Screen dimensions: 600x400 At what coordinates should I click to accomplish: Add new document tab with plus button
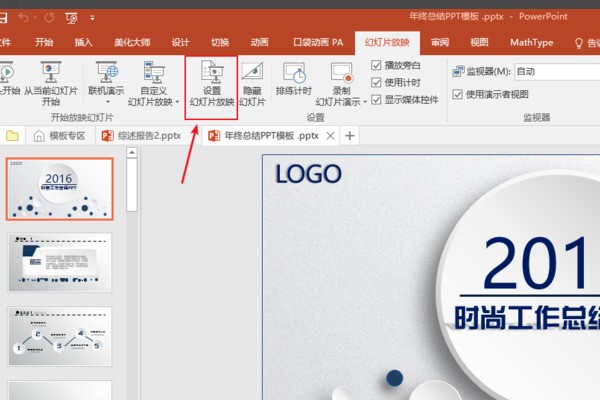pos(349,136)
